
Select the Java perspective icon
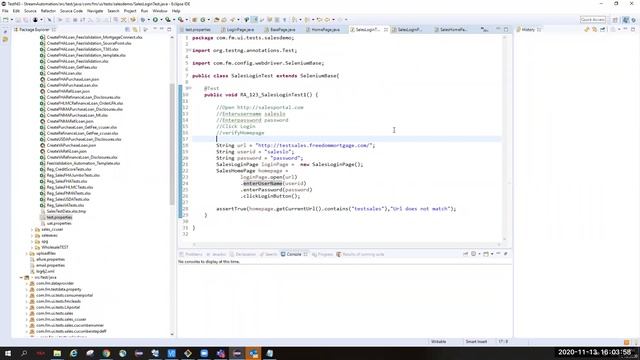pos(626,20)
